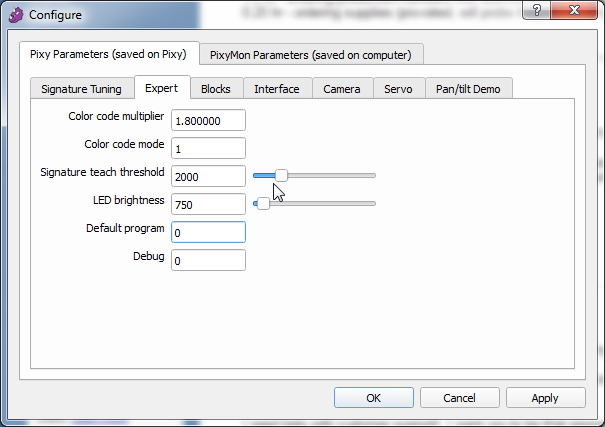The image size is (605, 427).
Task: Click the Signature teach threshold slider handle
Action: [x=282, y=176]
